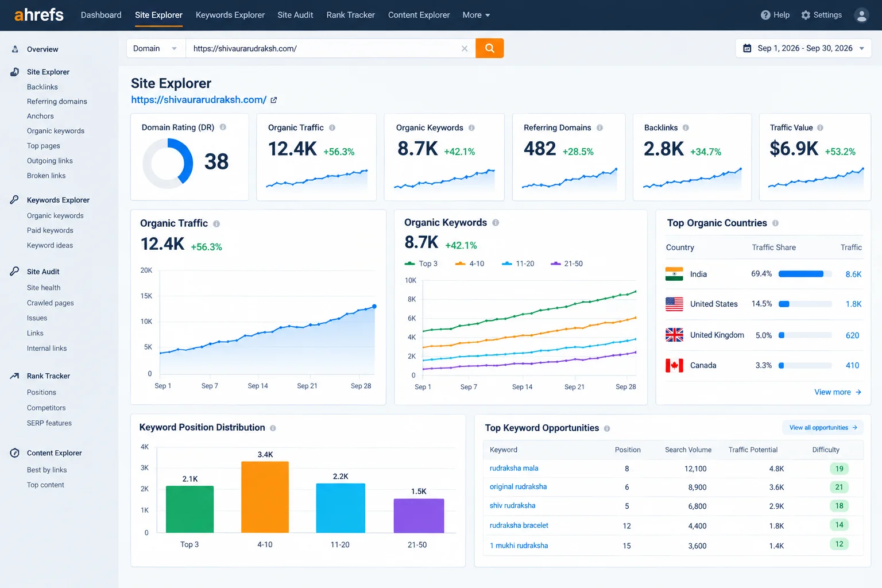Click the India traffic share bar
Image resolution: width=882 pixels, height=588 pixels.
pyautogui.click(x=805, y=274)
